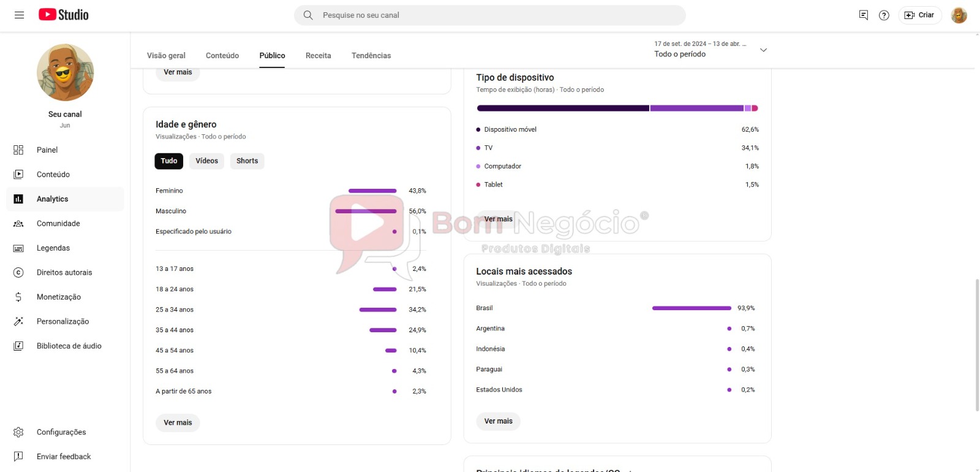Click the Conteúdo sidebar icon
This screenshot has height=472, width=980.
18,175
